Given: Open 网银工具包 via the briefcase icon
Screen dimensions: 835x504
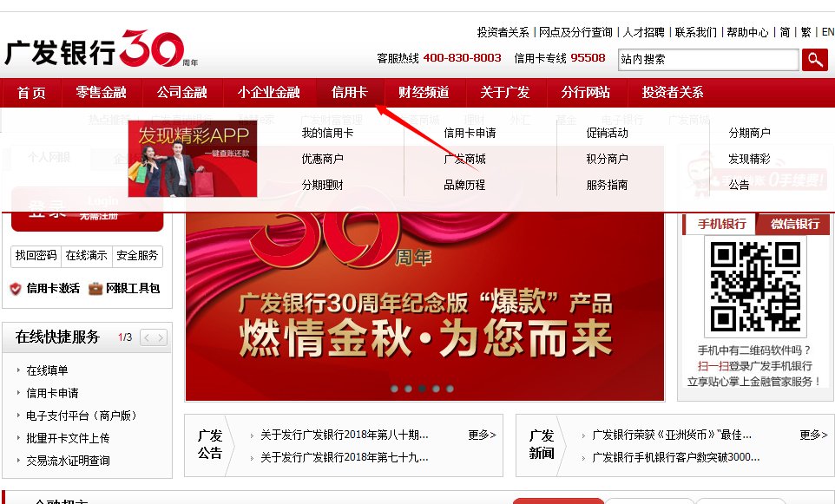Looking at the screenshot, I should pos(97,290).
